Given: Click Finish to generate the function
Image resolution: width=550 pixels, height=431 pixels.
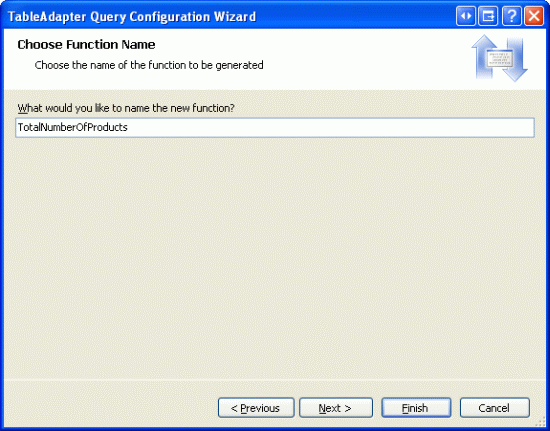Looking at the screenshot, I should 416,408.
